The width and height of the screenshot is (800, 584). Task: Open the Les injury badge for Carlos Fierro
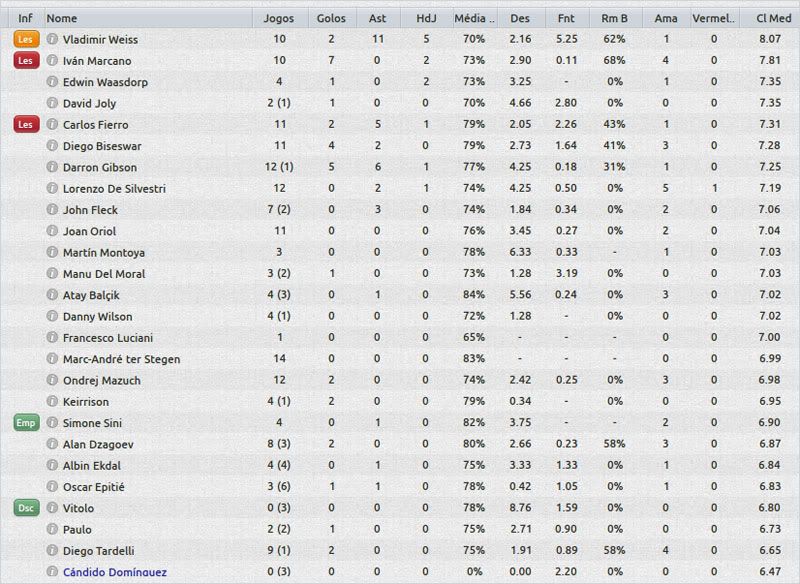click(25, 125)
